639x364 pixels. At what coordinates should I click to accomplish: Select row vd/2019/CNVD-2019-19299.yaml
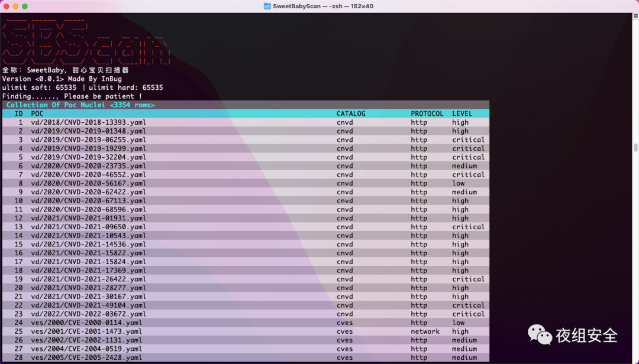(246, 148)
